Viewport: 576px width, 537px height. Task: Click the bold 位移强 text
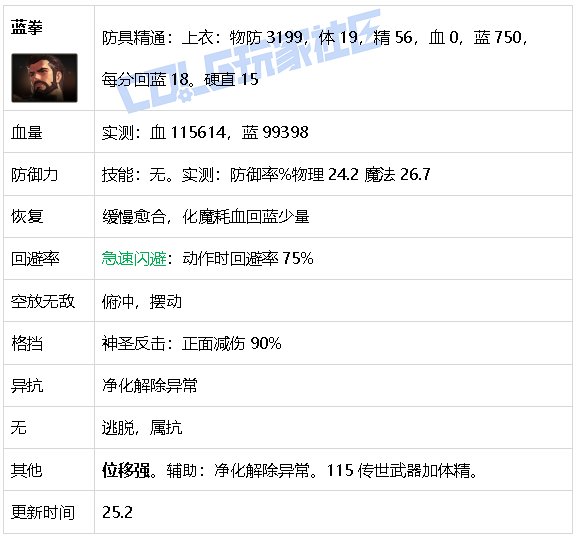[126, 471]
